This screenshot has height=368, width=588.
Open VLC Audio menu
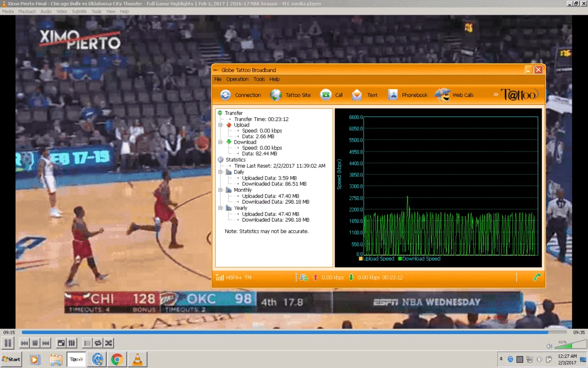[46, 11]
